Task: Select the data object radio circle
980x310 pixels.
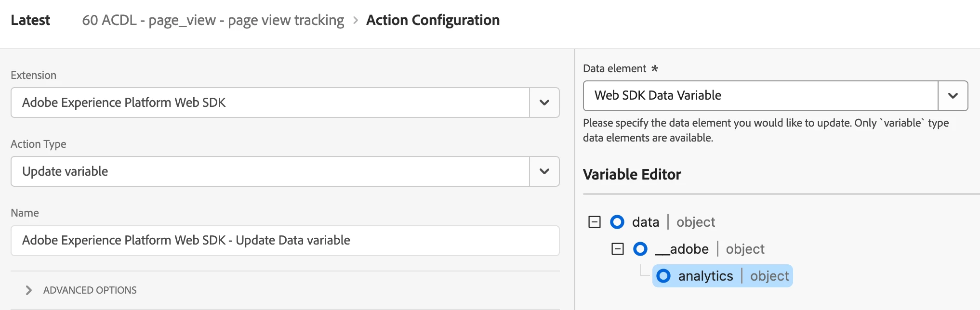Action: click(617, 222)
